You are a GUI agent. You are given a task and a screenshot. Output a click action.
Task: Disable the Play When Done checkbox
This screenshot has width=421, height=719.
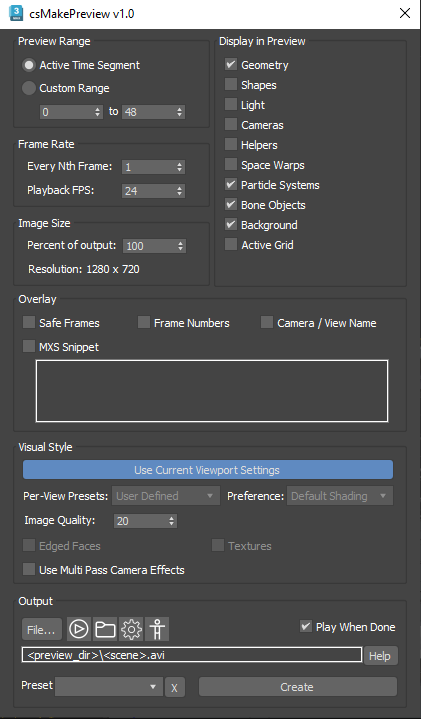tap(305, 626)
